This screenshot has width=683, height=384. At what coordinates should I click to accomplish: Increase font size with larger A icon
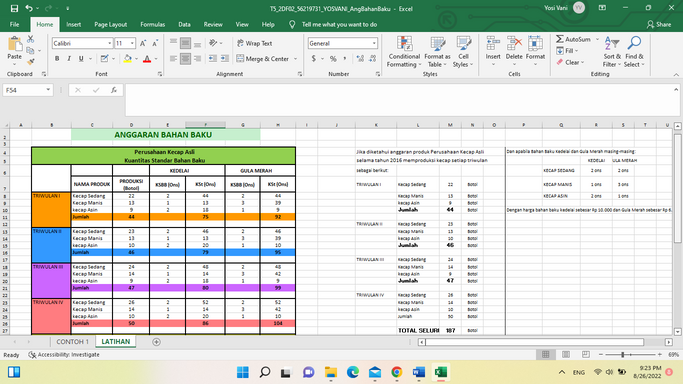pyautogui.click(x=143, y=43)
